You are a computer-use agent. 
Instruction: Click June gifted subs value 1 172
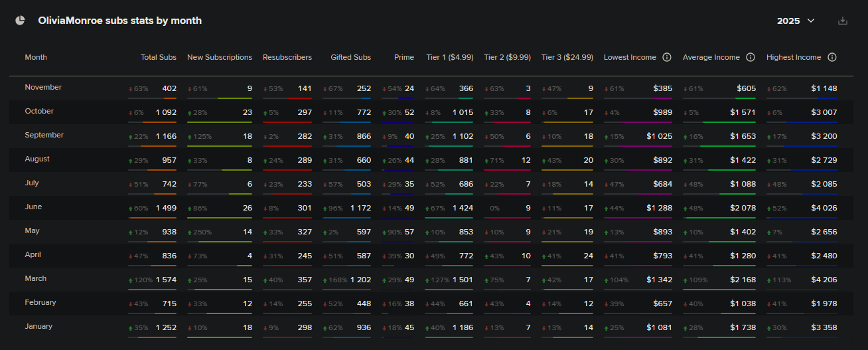[361, 208]
